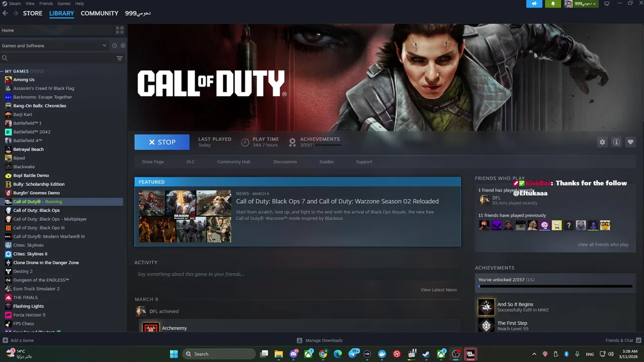644x362 pixels.
Task: Open the Help menu
Action: [x=79, y=4]
